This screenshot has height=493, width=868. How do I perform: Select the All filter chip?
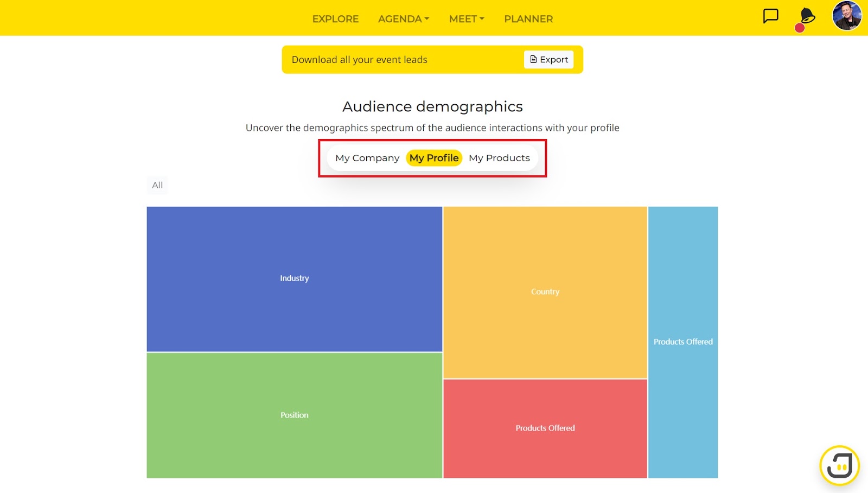[157, 185]
